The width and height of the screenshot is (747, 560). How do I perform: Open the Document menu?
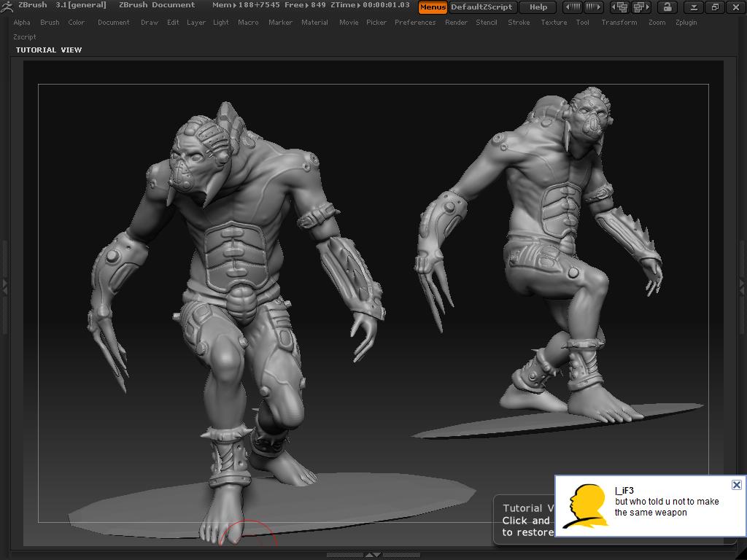113,23
